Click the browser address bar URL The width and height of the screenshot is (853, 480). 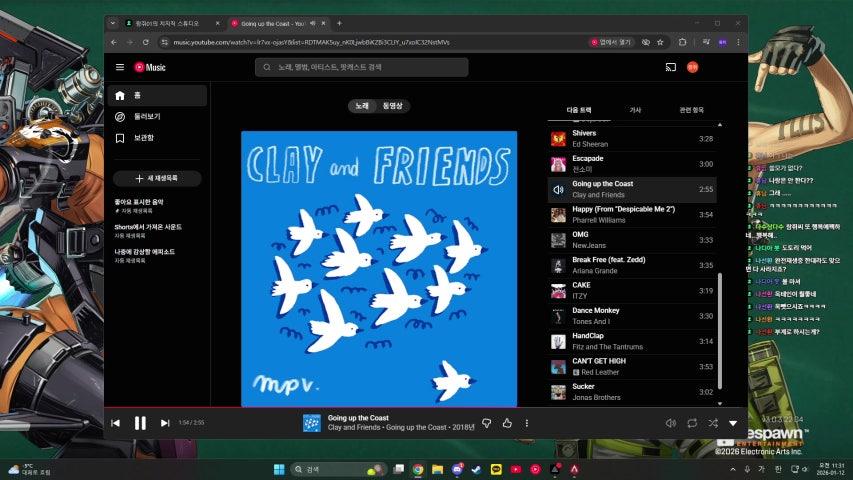[311, 42]
